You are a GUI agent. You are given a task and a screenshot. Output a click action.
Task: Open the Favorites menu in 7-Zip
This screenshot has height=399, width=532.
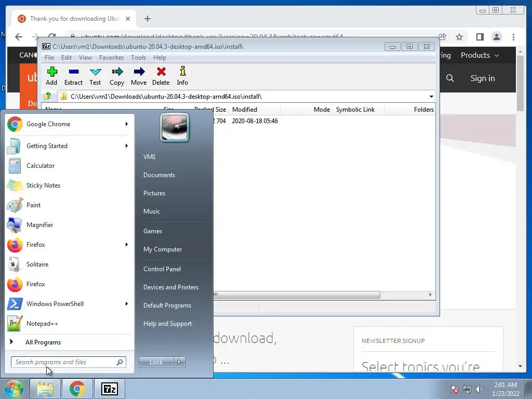(111, 58)
